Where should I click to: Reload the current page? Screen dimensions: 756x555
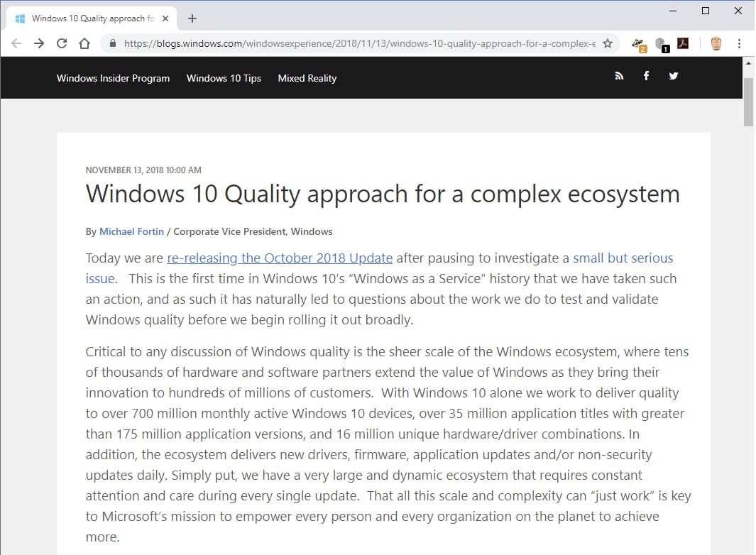point(62,43)
